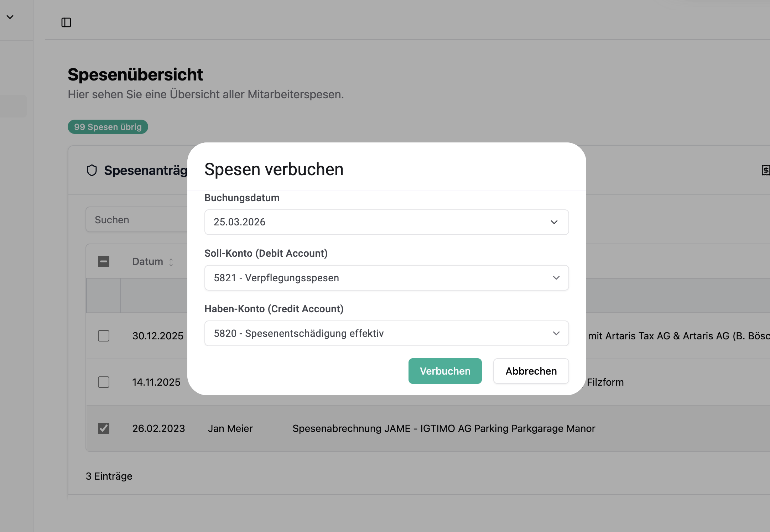Click the Verbuchen button

pos(445,371)
